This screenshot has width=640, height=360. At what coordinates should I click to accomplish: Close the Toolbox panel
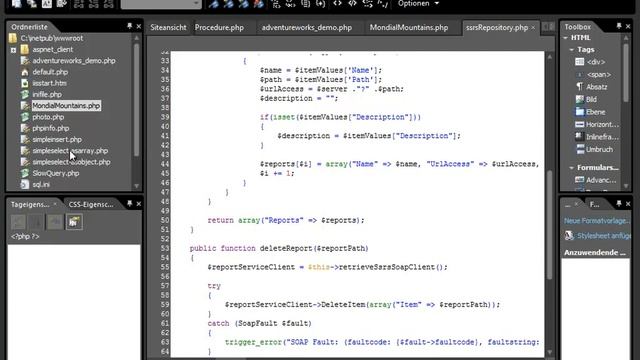click(x=628, y=26)
